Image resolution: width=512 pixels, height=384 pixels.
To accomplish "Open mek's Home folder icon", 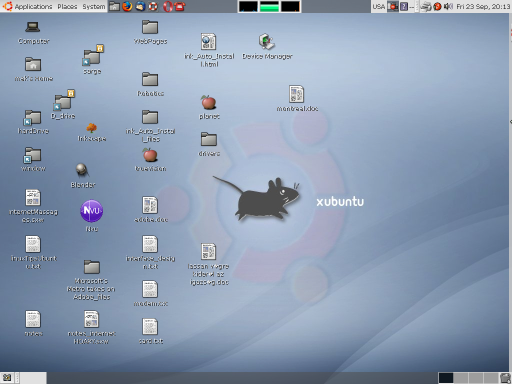I will [33, 69].
